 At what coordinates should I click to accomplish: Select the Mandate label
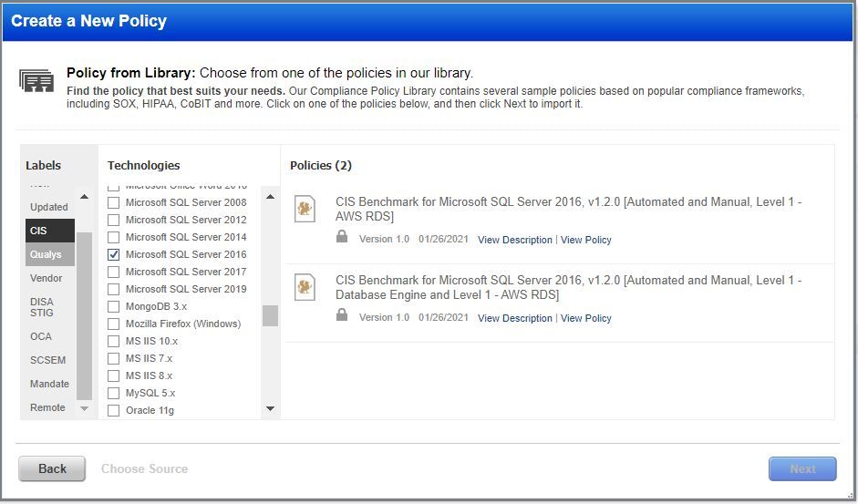click(50, 384)
